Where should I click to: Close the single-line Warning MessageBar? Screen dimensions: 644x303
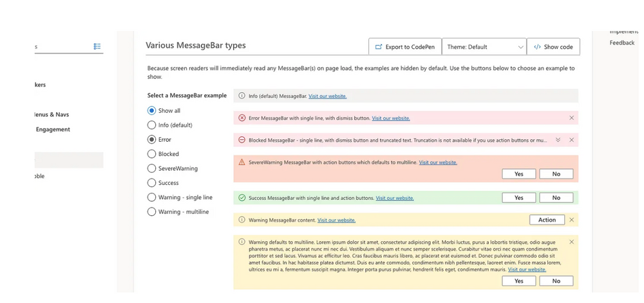tap(571, 220)
